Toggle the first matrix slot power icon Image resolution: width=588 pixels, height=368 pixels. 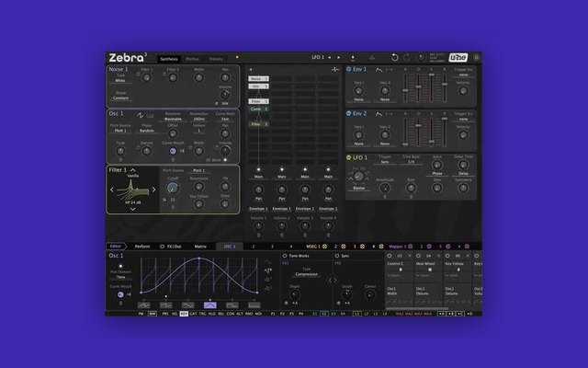click(390, 256)
